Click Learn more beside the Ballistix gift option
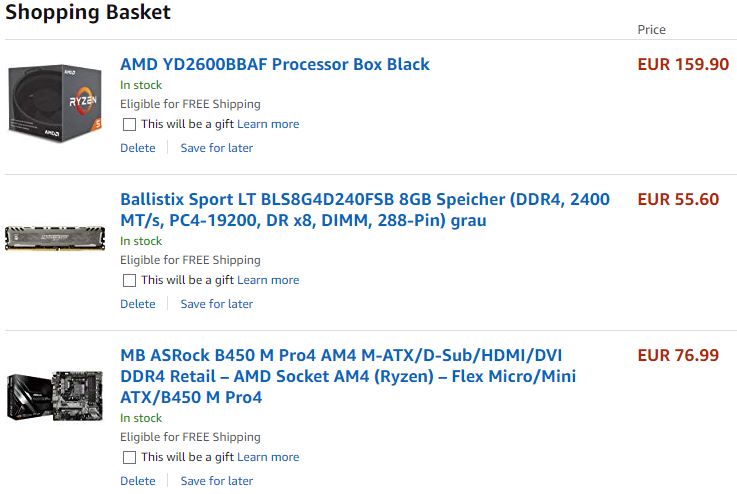 tap(268, 280)
